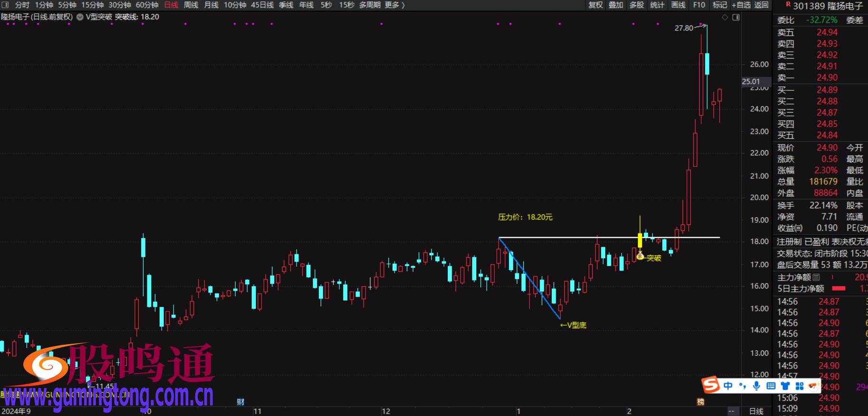Open the Sogou toolbox grid icon

coord(799,386)
